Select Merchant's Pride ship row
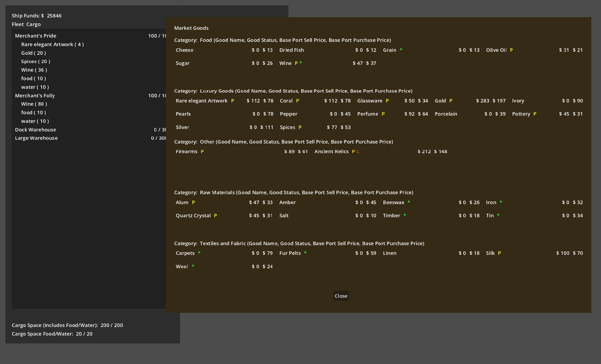 click(x=90, y=36)
